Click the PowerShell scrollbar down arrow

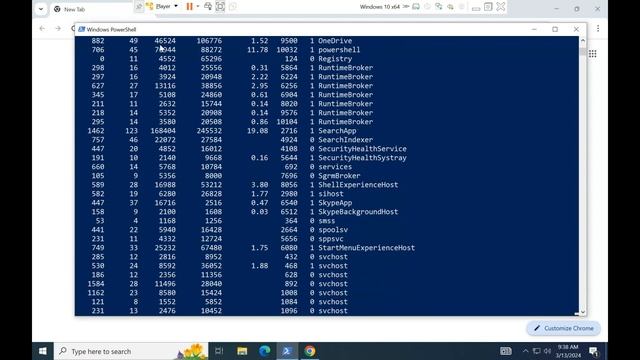click(x=582, y=312)
